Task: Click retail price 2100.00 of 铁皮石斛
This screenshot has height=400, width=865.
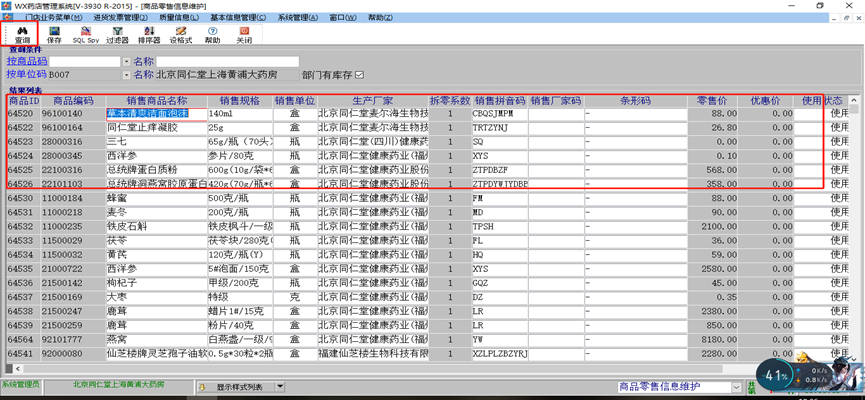Action: [x=713, y=226]
